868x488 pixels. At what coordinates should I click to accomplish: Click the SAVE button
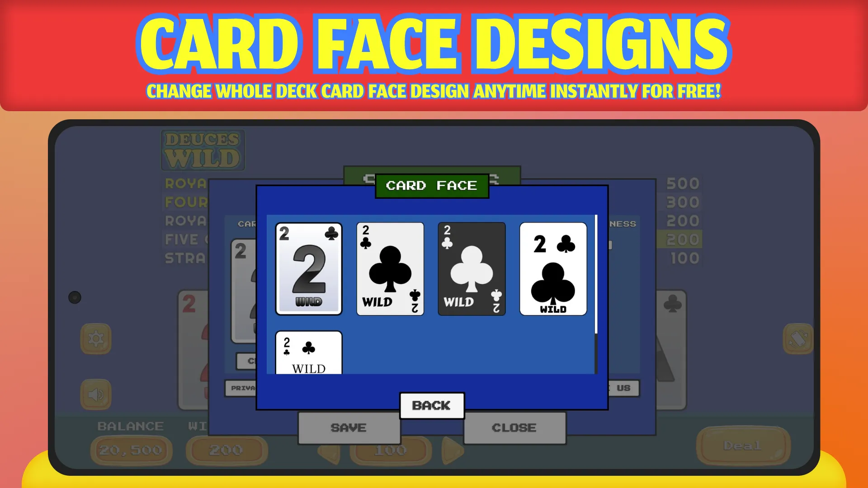[x=348, y=427]
